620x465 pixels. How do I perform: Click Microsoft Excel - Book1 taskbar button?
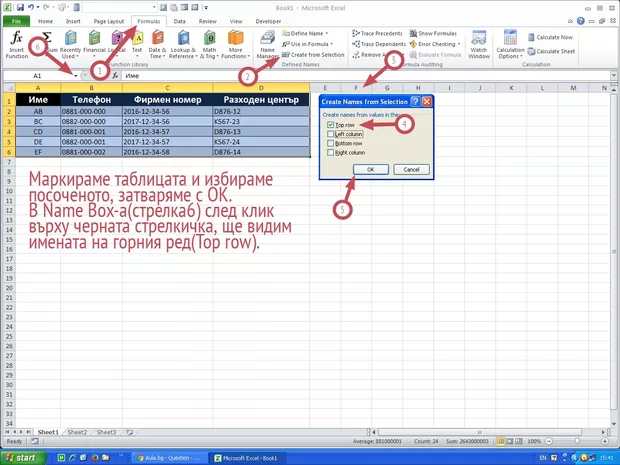[249, 458]
